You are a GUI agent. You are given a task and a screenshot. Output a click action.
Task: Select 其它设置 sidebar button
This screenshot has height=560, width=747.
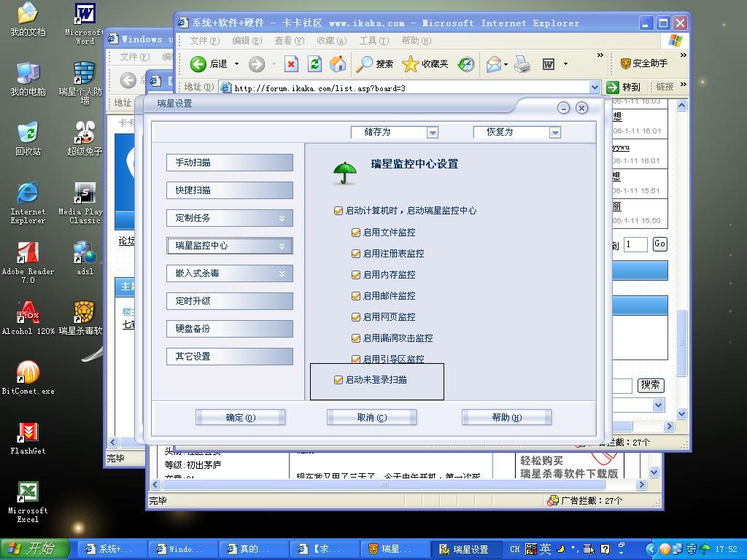pos(230,356)
